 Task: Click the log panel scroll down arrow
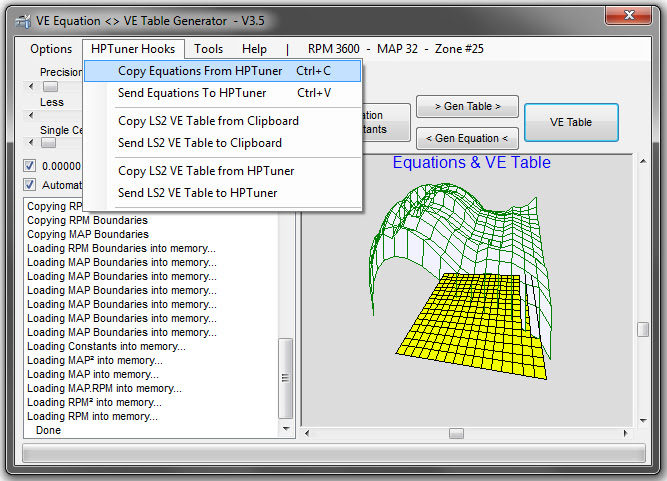coord(286,429)
